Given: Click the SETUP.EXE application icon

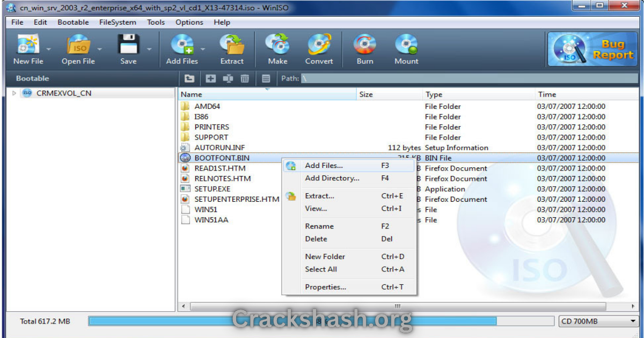Looking at the screenshot, I should [x=185, y=188].
